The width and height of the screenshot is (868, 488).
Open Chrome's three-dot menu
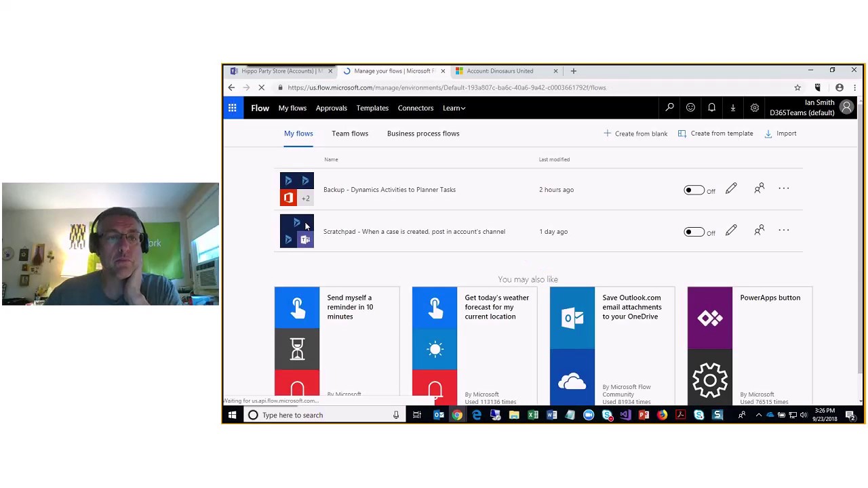coord(854,87)
